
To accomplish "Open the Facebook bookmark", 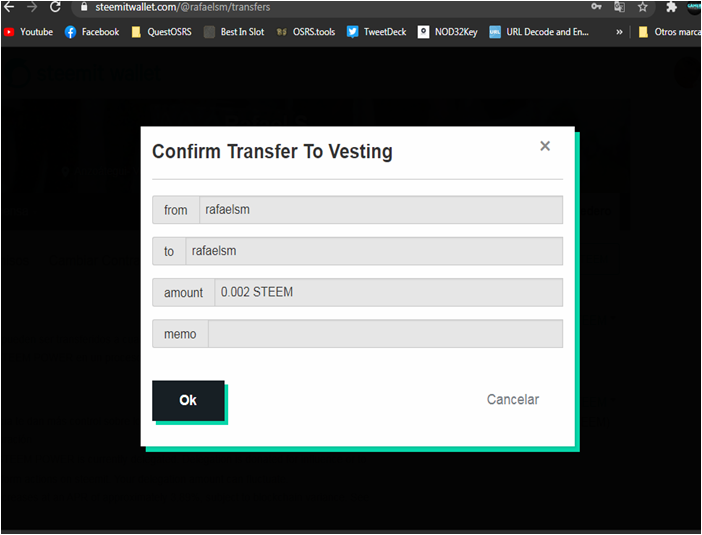I will click(x=92, y=32).
